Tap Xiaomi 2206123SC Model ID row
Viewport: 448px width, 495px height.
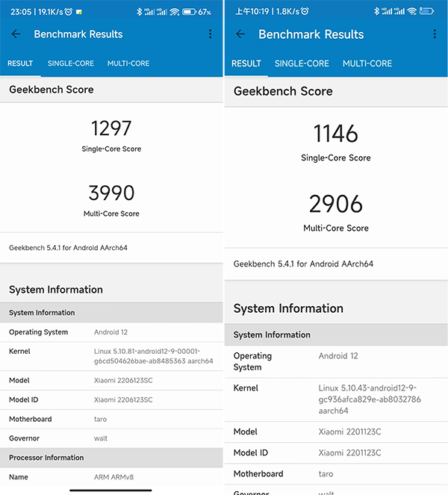112,399
